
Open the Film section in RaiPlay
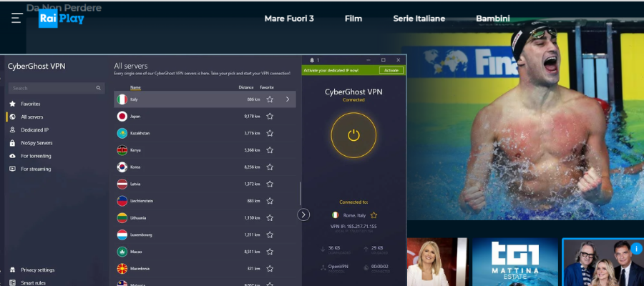click(353, 19)
